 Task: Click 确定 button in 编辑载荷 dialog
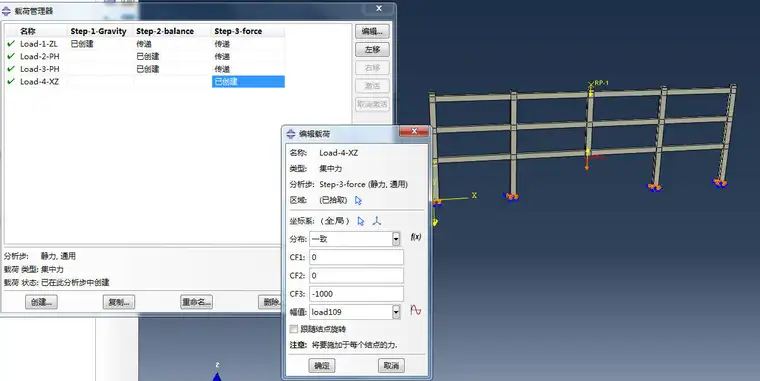click(x=322, y=365)
